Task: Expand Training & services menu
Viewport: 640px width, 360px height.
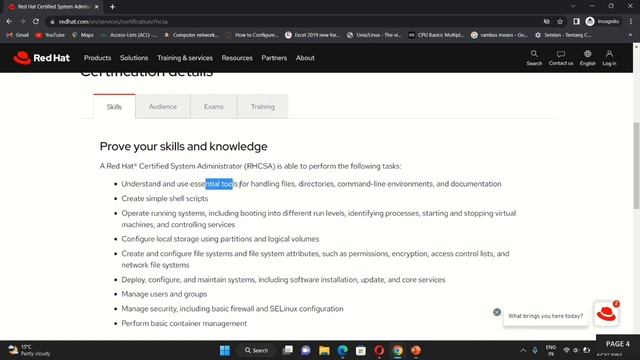Action: [185, 58]
